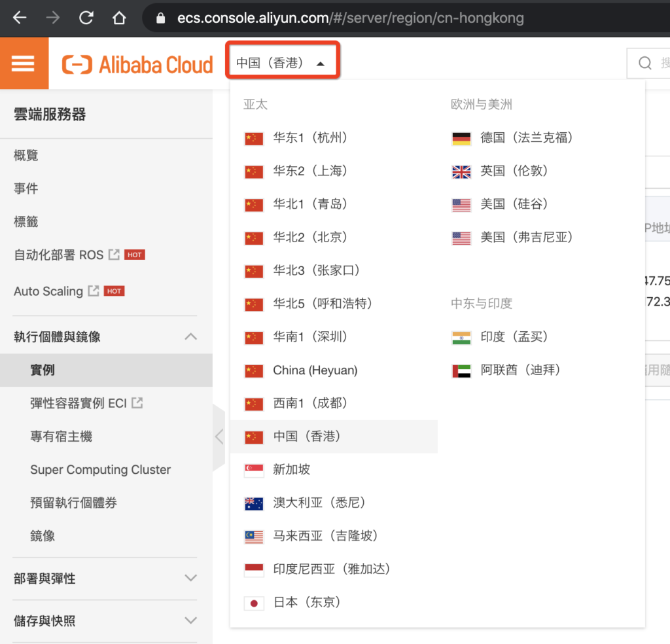Click the China flag icon for 华东1 杭州
Image resolution: width=670 pixels, height=644 pixels.
point(254,139)
